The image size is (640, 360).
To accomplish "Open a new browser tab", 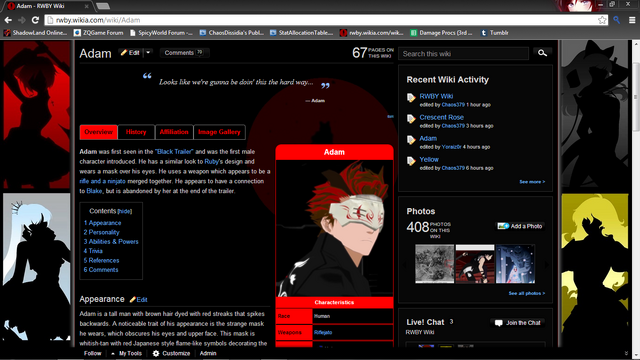I will point(103,6).
